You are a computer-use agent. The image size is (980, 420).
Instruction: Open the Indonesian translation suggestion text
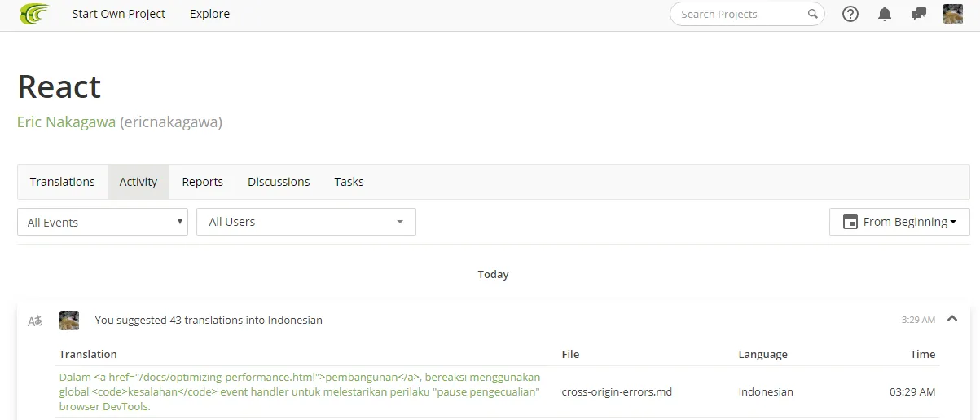coord(300,391)
